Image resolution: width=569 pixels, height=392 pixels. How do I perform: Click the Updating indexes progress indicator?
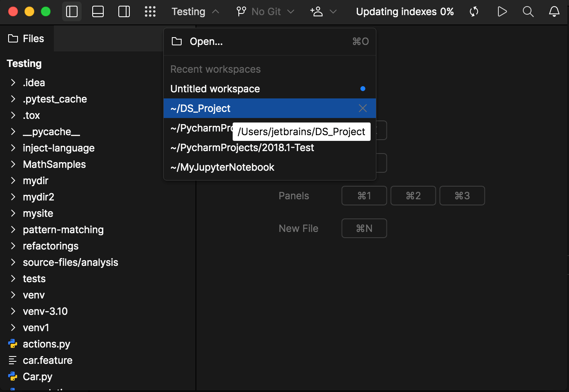405,11
